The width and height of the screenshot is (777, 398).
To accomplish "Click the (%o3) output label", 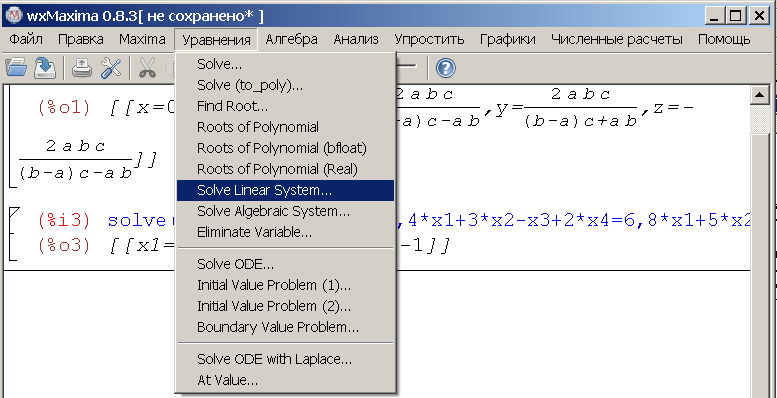I will [x=64, y=245].
